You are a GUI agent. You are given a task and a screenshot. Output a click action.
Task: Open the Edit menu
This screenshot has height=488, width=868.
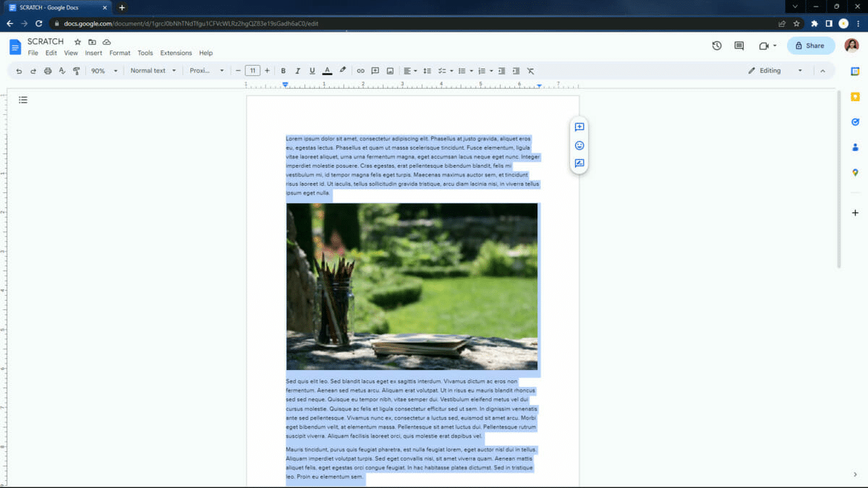(x=51, y=53)
